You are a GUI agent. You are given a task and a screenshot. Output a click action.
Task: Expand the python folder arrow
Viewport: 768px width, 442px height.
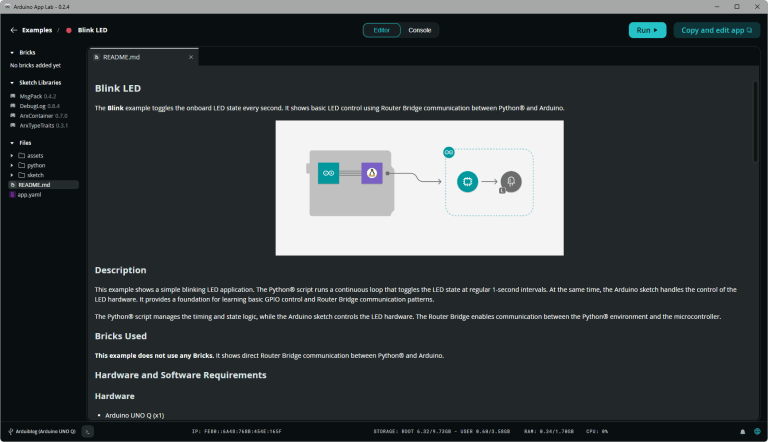[12, 165]
